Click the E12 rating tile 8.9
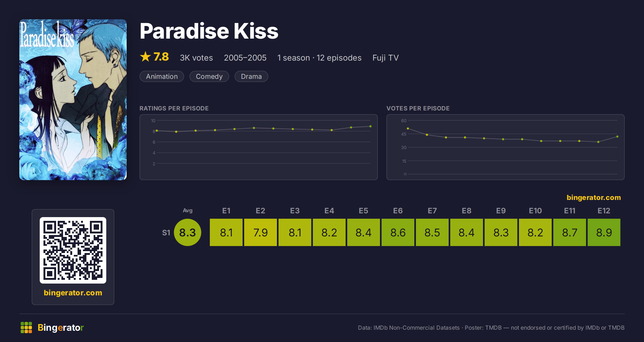This screenshot has width=644, height=342. pyautogui.click(x=604, y=232)
